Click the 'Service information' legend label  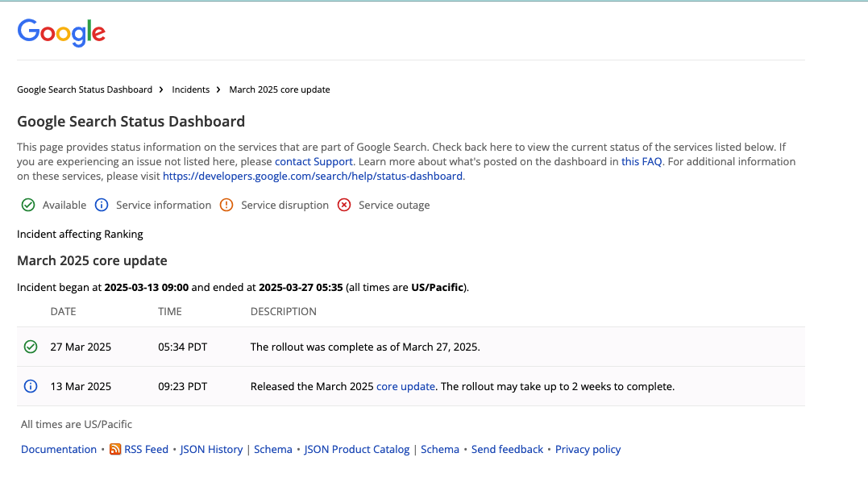(164, 205)
